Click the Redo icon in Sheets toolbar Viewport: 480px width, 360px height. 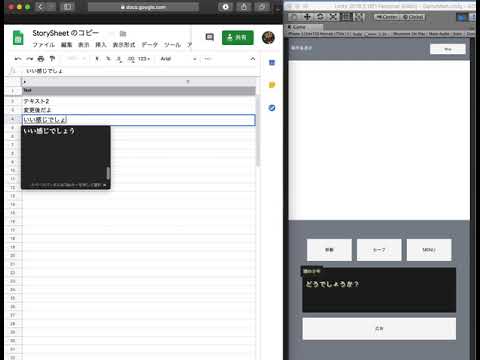[30, 59]
